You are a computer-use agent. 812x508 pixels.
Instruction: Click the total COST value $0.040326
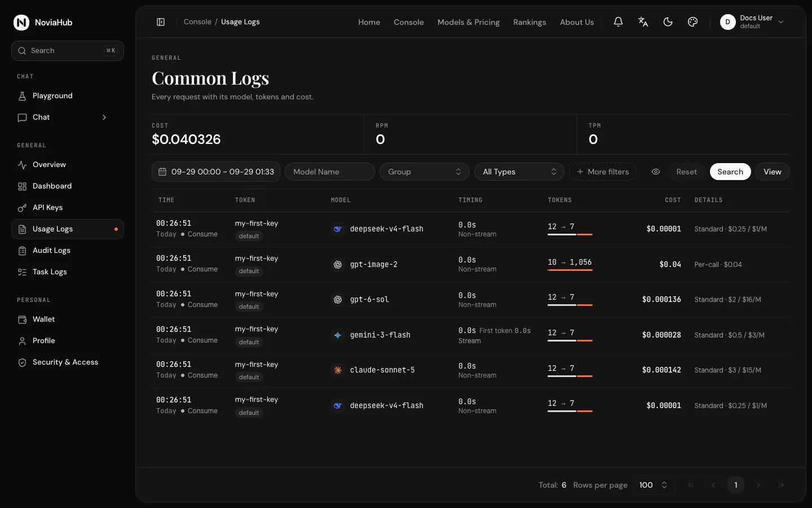(x=186, y=139)
